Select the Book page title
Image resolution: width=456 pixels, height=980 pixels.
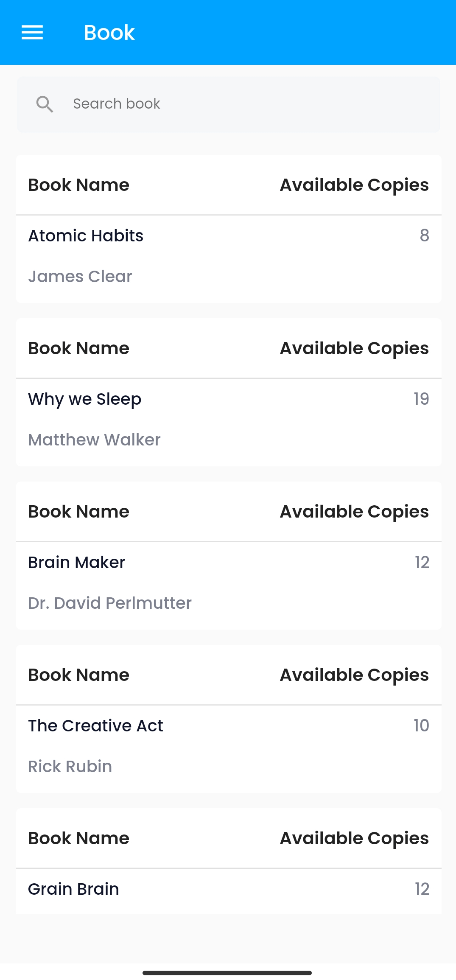109,33
